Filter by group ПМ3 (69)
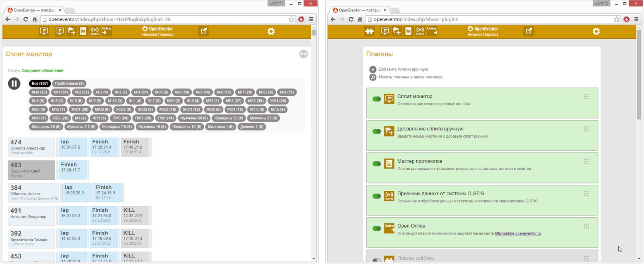This screenshot has width=644, height=264. click(120, 118)
